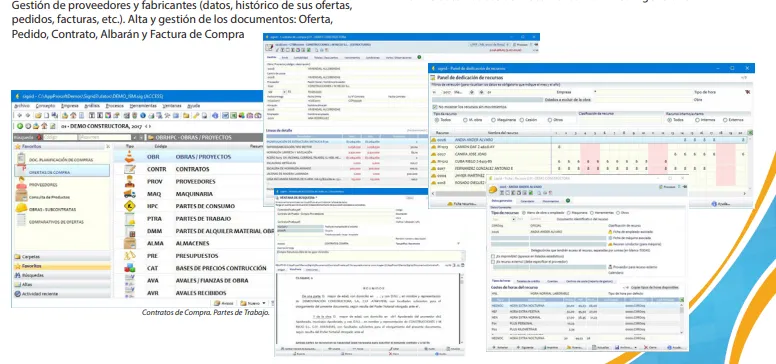
Task: Select Maquinaria resource type in panel
Action: click(x=493, y=120)
